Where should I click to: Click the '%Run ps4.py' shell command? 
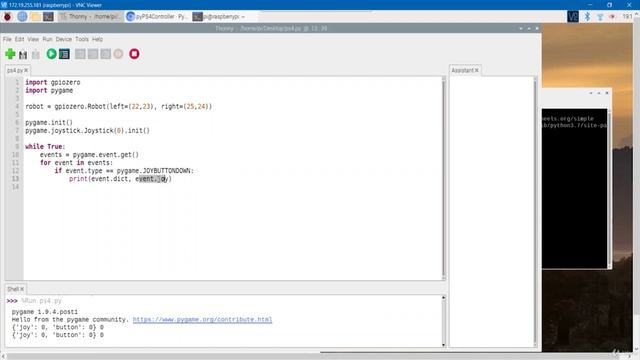(42, 301)
